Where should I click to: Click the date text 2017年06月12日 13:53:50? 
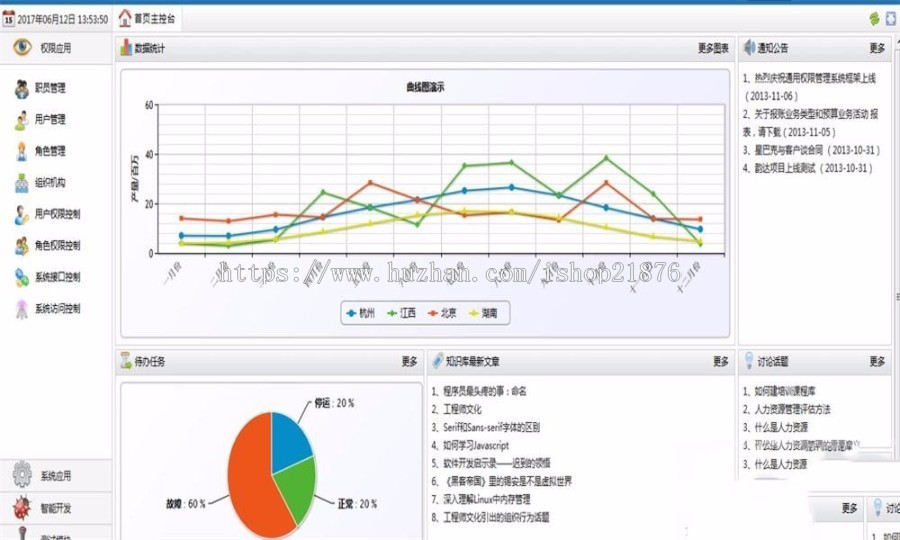[x=63, y=20]
